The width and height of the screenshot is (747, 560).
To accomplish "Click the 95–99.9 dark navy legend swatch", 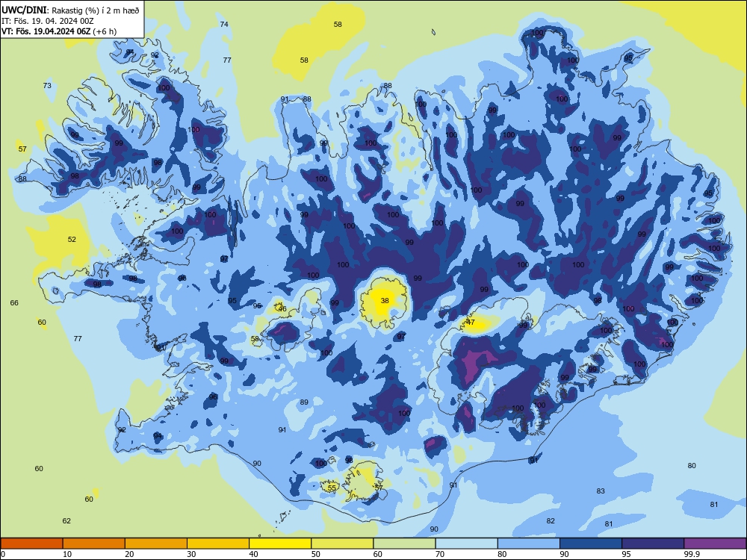I will 653,544.
